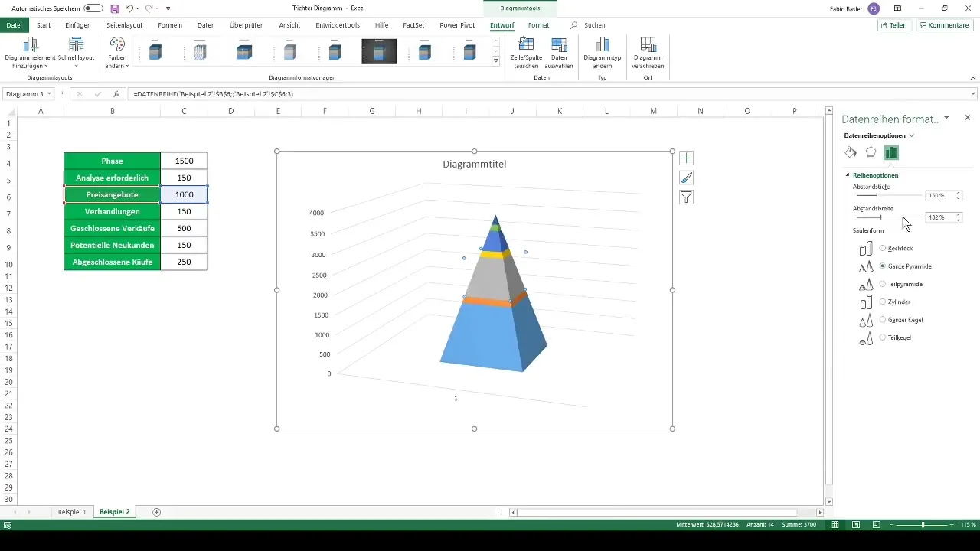This screenshot has width=980, height=551.
Task: Click the Undo arrow icon
Action: [x=129, y=8]
